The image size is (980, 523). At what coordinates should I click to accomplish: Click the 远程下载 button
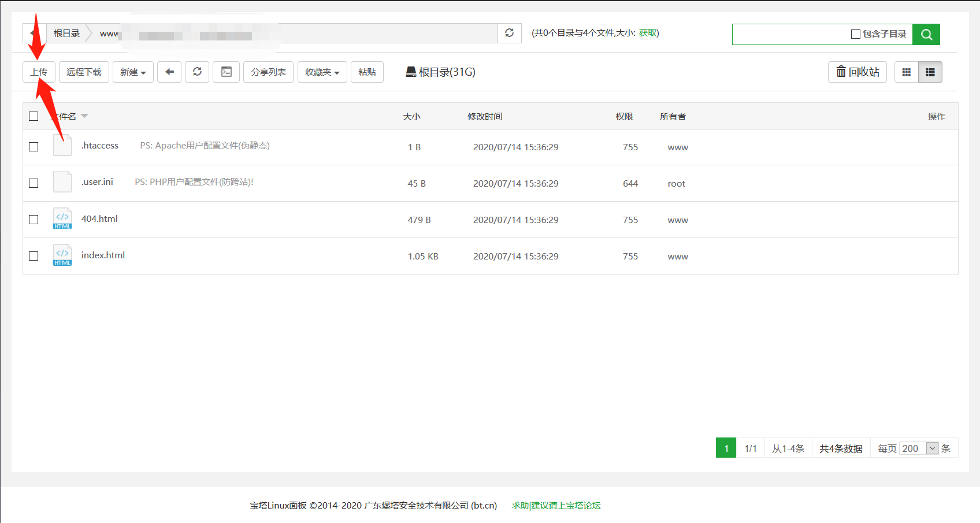coord(84,72)
